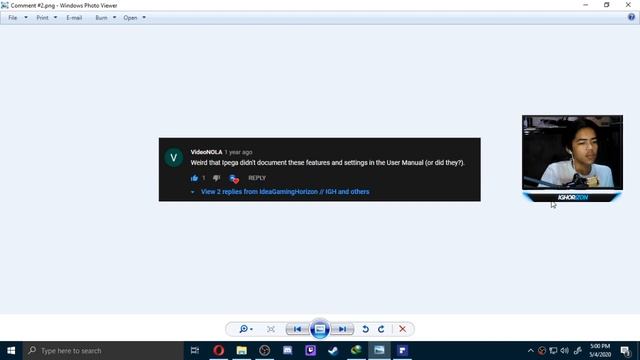This screenshot has width=640, height=360.
Task: Click the actual size button
Action: [x=271, y=329]
